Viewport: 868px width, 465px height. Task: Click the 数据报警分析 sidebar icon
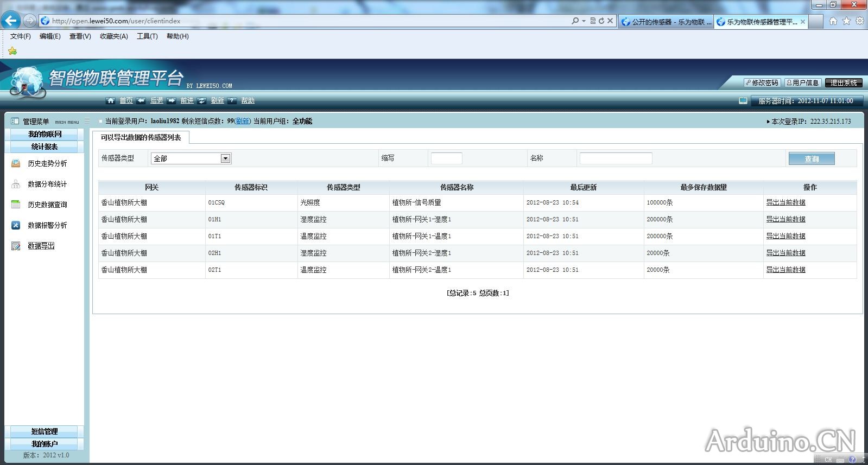point(16,225)
